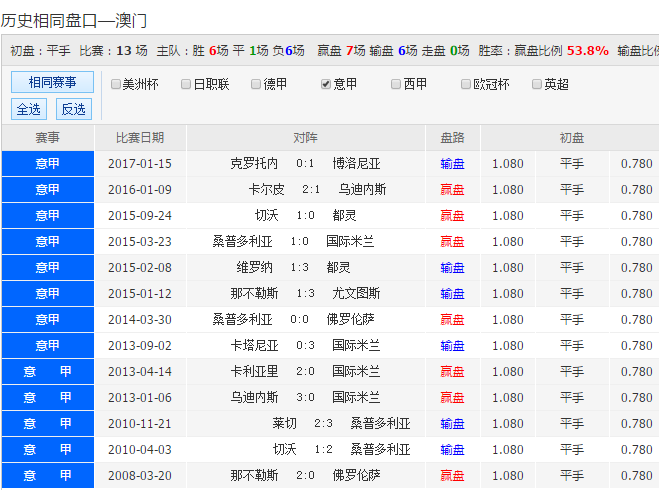Click 卡尔皮 team name

(x=266, y=190)
